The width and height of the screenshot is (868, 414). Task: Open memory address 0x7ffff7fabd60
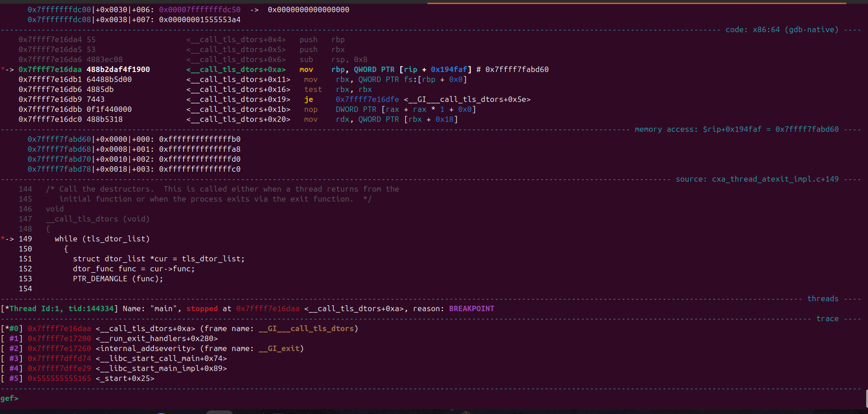(x=59, y=139)
